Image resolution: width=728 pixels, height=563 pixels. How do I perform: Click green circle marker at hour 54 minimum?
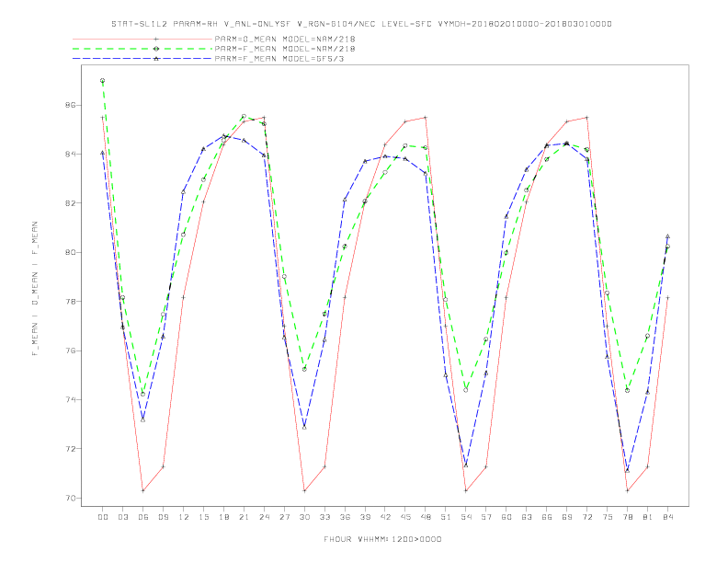(x=466, y=390)
